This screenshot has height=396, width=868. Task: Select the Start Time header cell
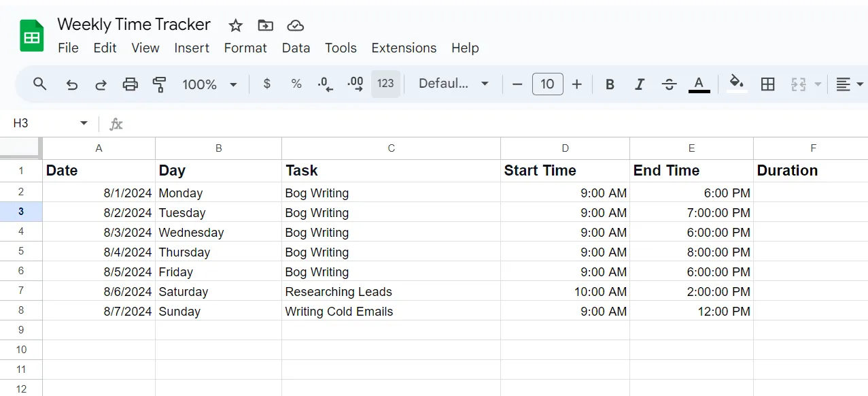tap(565, 170)
